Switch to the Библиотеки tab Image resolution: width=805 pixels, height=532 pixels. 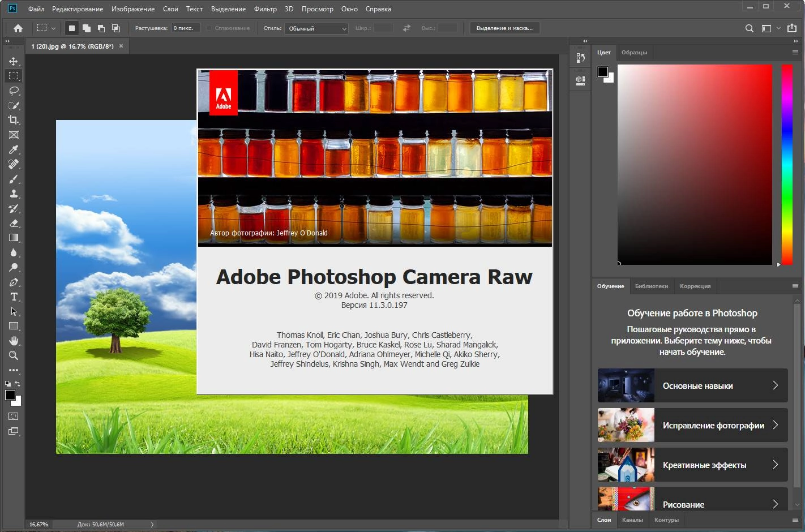[x=652, y=286]
